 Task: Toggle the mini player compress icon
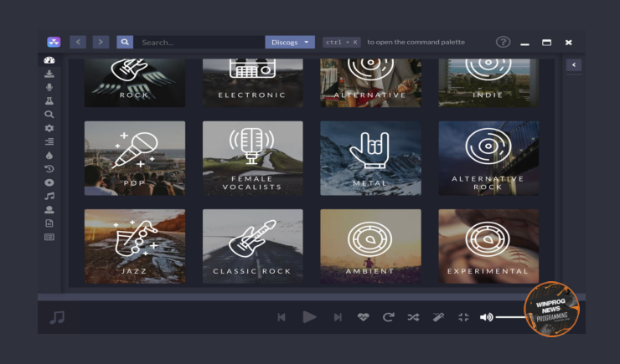(463, 317)
